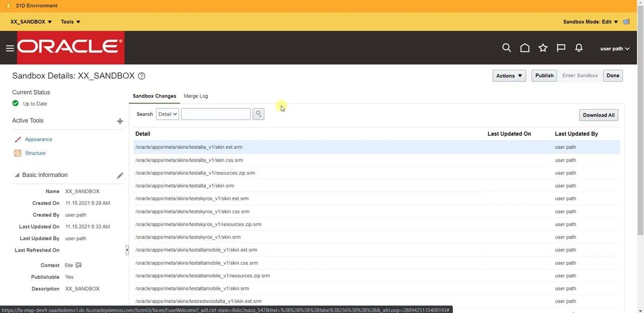This screenshot has width=644, height=313.
Task: Select row testskyros_v1/skin.srm
Action: (377, 237)
